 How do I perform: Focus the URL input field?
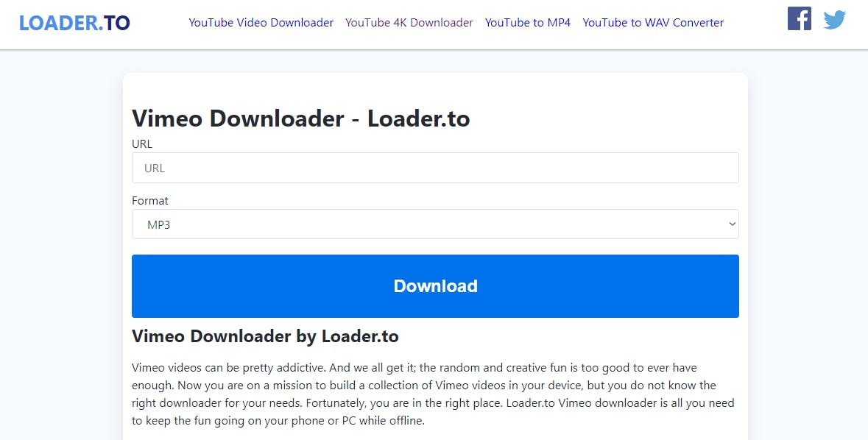tap(435, 168)
